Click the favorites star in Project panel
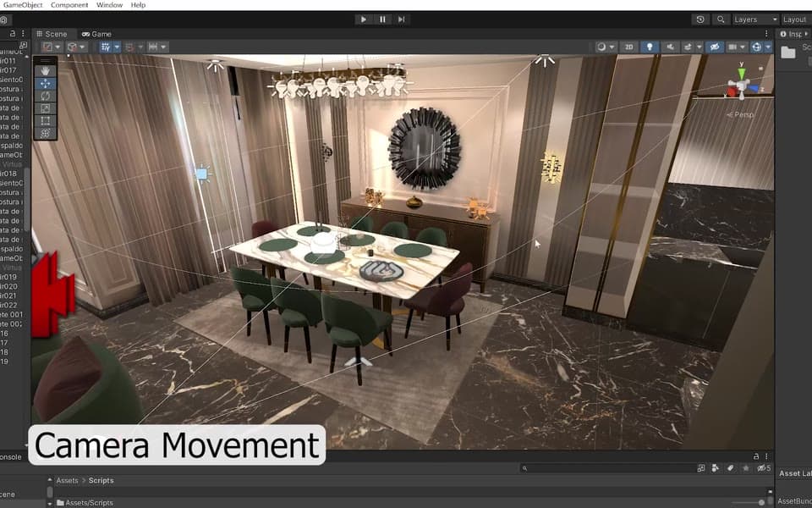Viewport: 812px width, 508px height. pyautogui.click(x=746, y=468)
